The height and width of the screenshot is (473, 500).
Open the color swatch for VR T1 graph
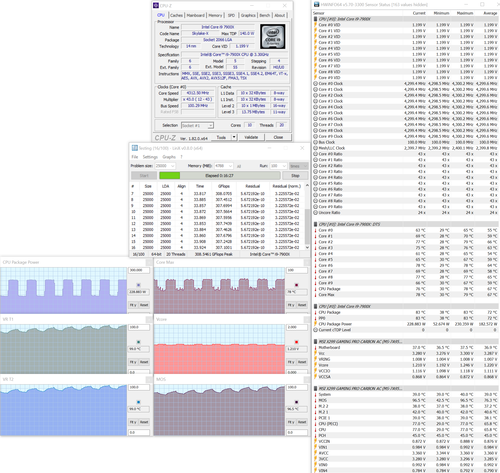(x=139, y=342)
